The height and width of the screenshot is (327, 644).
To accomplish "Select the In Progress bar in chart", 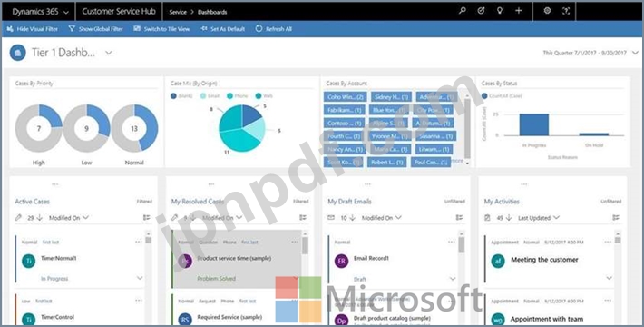I will click(x=534, y=124).
